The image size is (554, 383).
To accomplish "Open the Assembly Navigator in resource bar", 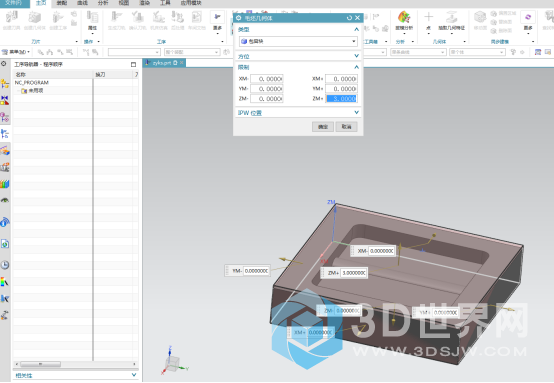I will [x=5, y=84].
